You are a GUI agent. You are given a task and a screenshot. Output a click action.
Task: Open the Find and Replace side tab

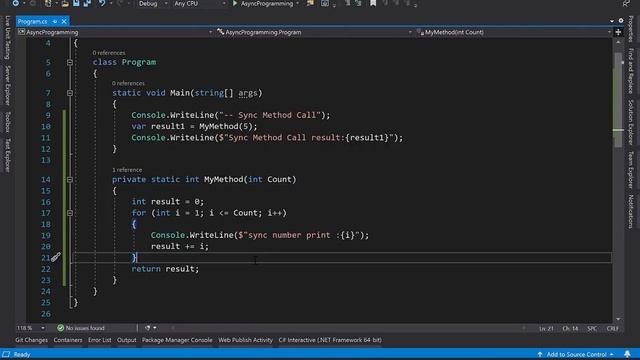631,71
